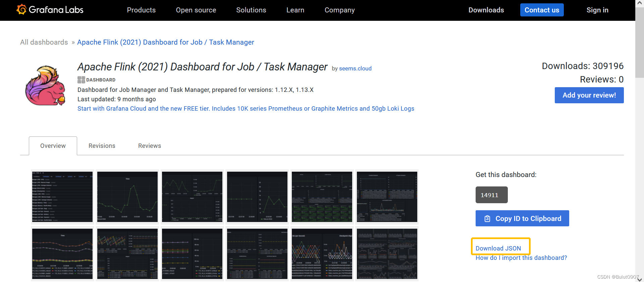Open first-row second screenshot thumbnail
Image resolution: width=644 pixels, height=282 pixels.
click(x=127, y=197)
